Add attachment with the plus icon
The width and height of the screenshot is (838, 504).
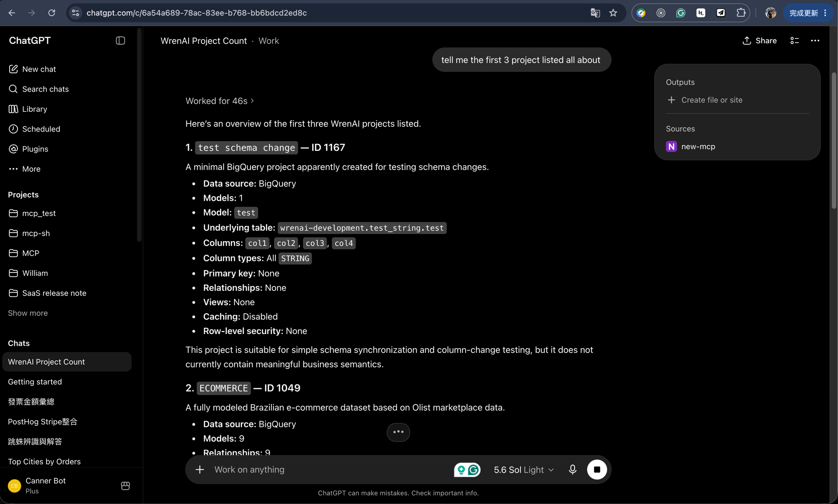click(200, 470)
